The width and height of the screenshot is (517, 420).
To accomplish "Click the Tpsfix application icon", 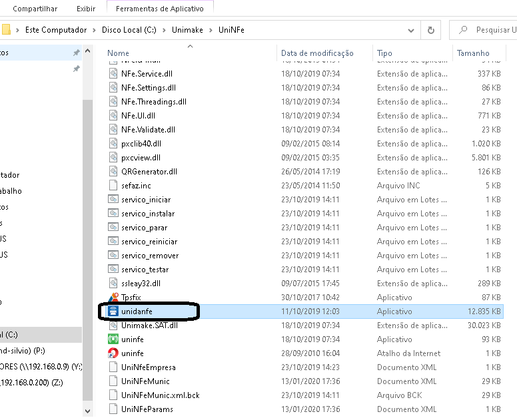I will tap(113, 297).
